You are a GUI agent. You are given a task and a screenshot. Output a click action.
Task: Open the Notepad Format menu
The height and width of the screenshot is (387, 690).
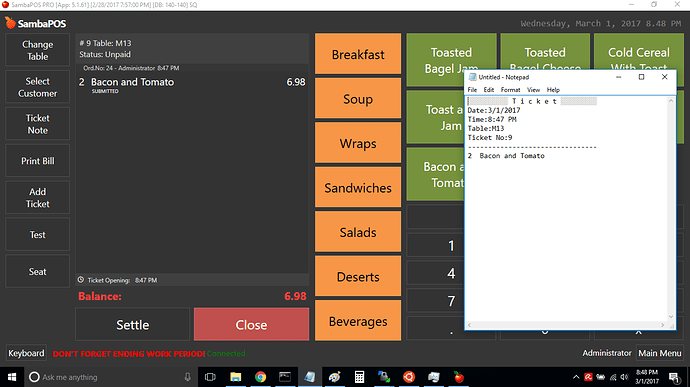510,90
